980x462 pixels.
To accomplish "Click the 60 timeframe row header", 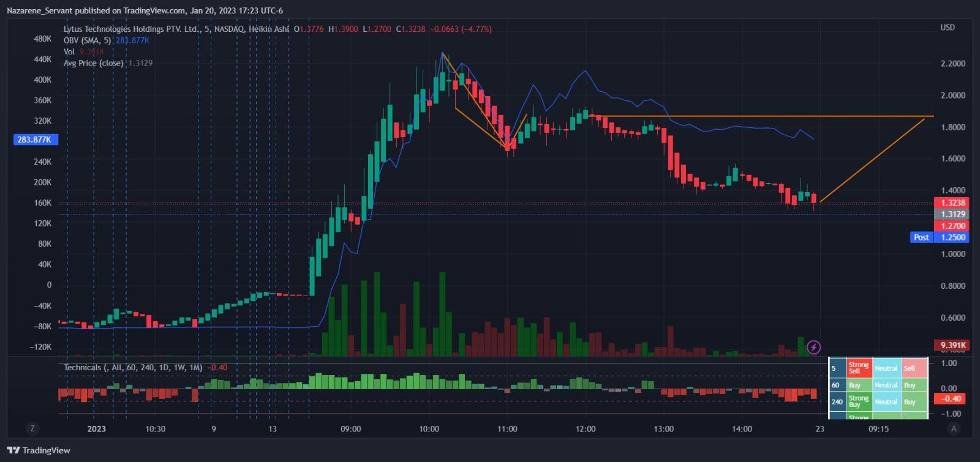I will (837, 385).
